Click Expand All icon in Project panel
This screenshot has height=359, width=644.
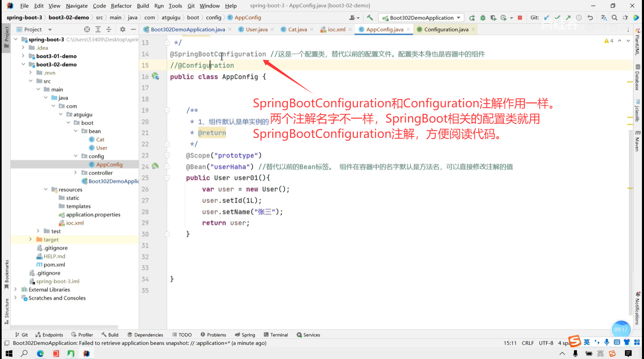[x=98, y=29]
